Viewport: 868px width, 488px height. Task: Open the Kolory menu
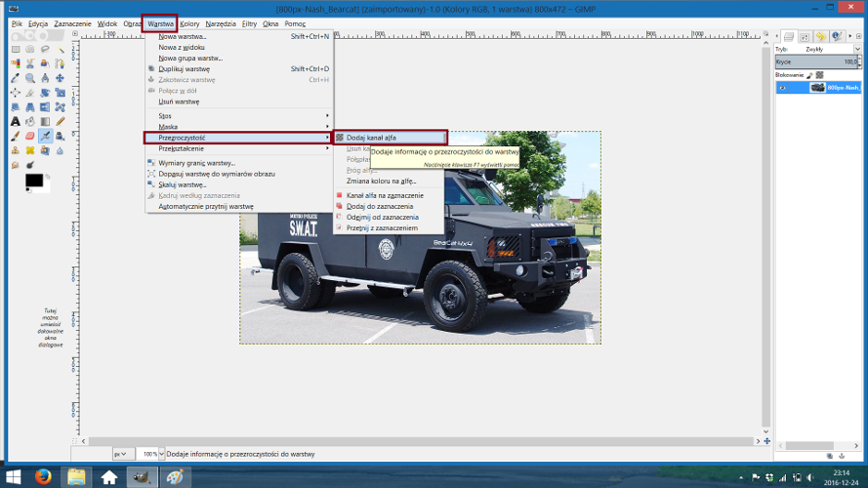[x=189, y=23]
